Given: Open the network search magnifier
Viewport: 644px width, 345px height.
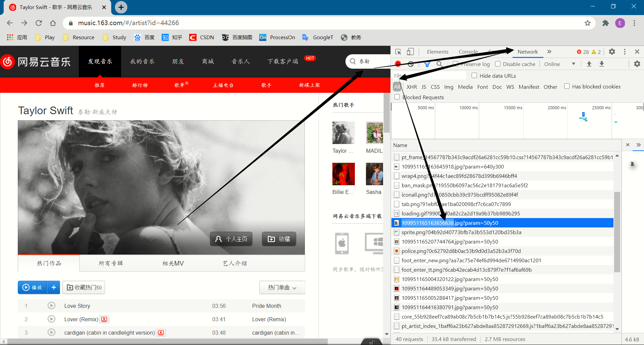Looking at the screenshot, I should [439, 64].
